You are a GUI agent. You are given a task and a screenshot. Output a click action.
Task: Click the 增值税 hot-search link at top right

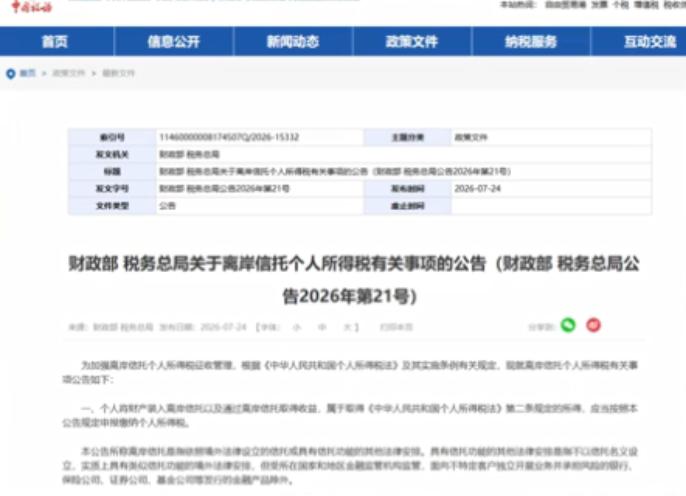(x=646, y=5)
